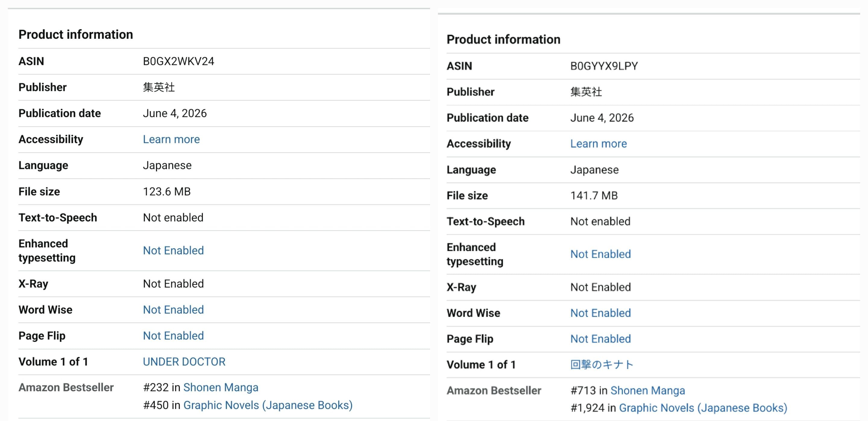
Task: Click Page Flip Not Enabled link, right panel
Action: coord(600,338)
